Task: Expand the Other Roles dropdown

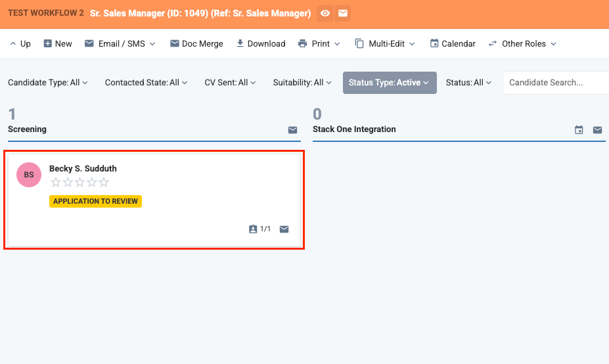Action: pyautogui.click(x=522, y=43)
